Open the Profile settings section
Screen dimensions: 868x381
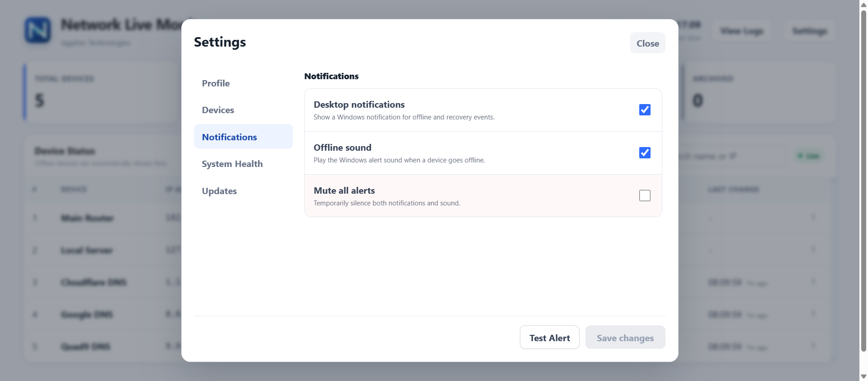[x=243, y=83]
